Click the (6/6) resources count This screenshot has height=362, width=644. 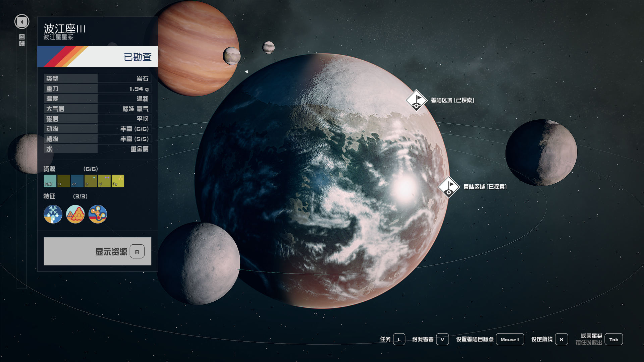pos(91,169)
